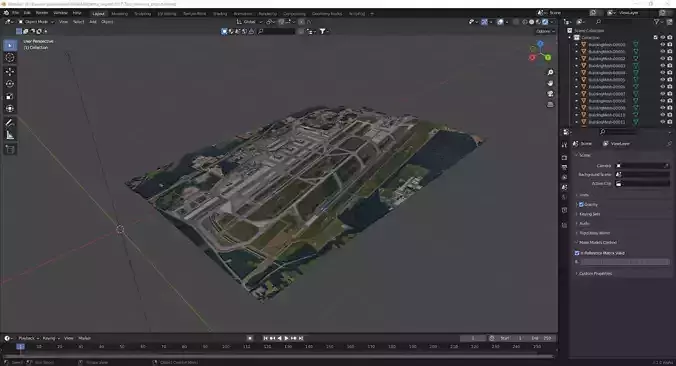Open the viewport Select menu
This screenshot has width=676, height=366.
pos(78,22)
